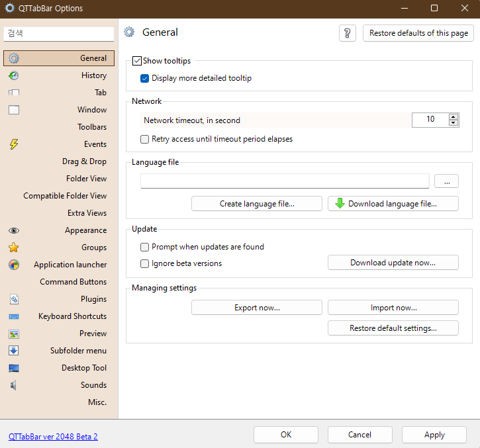Click the Apply button
480x448 pixels.
[x=434, y=435]
